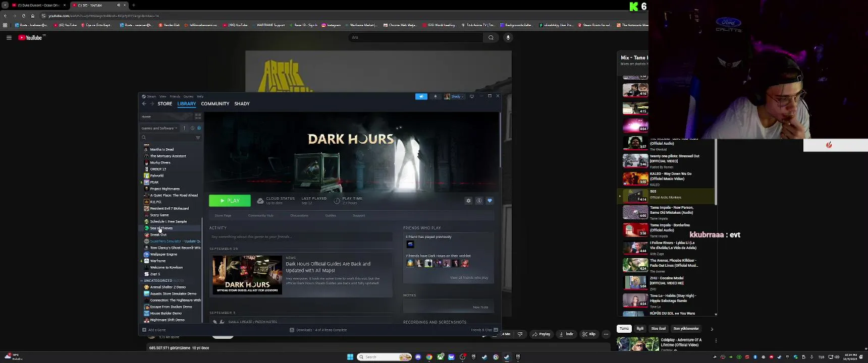Screen dimensions: 868x363
Task: Filter library by recent activity clock
Action: [x=192, y=128]
